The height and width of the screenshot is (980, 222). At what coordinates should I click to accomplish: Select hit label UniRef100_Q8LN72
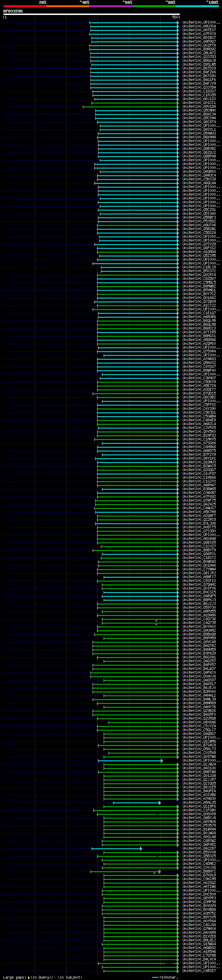tap(199, 53)
